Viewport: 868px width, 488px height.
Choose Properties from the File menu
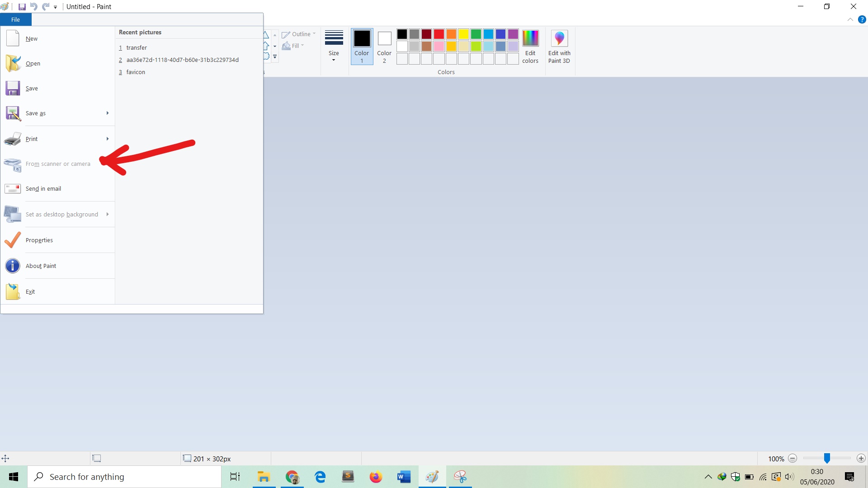[39, 240]
